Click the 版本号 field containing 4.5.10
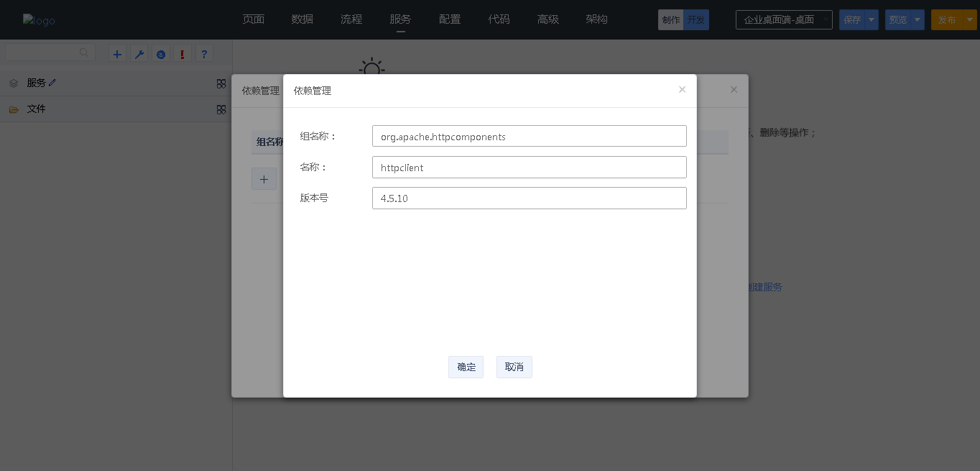 point(529,198)
